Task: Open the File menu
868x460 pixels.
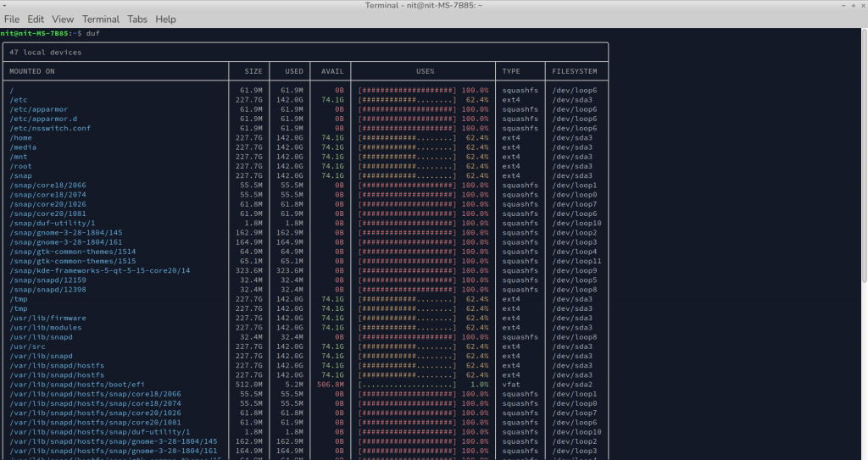Action: point(12,19)
